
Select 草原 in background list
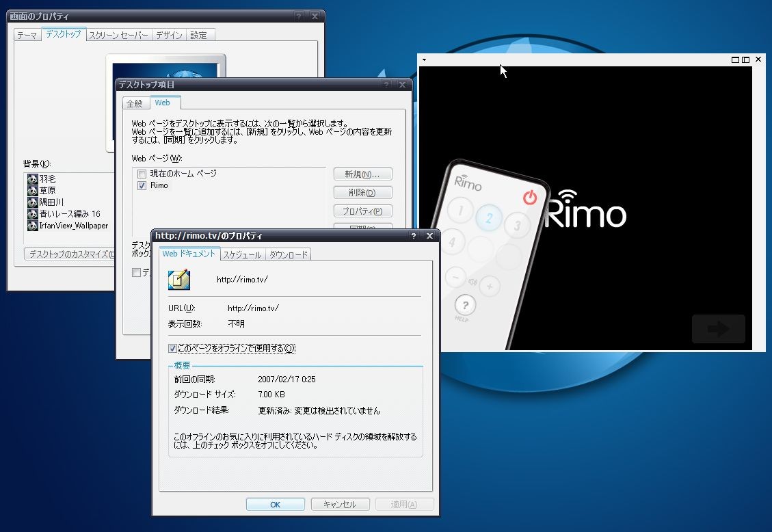47,191
